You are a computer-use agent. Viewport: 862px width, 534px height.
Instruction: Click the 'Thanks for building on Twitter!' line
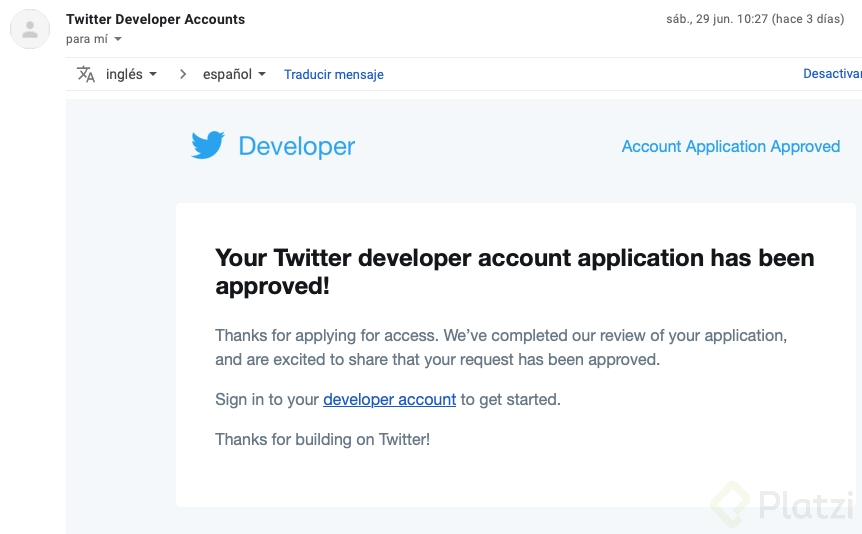pyautogui.click(x=322, y=439)
